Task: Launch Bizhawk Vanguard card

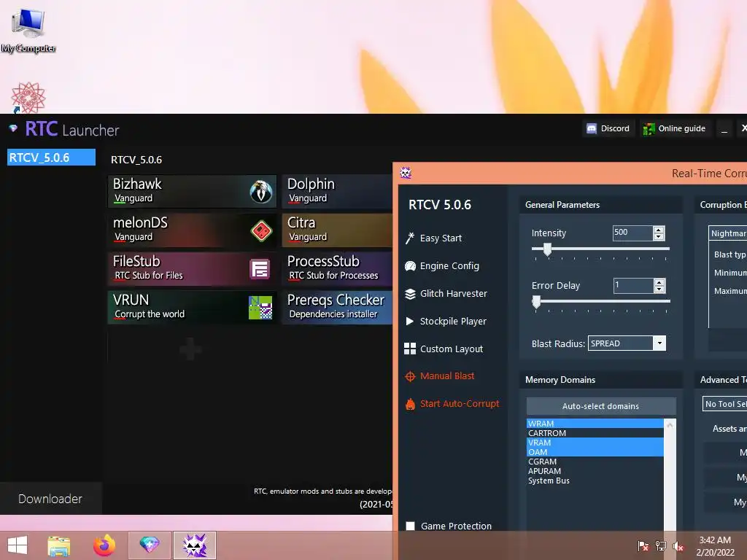Action: 192,191
